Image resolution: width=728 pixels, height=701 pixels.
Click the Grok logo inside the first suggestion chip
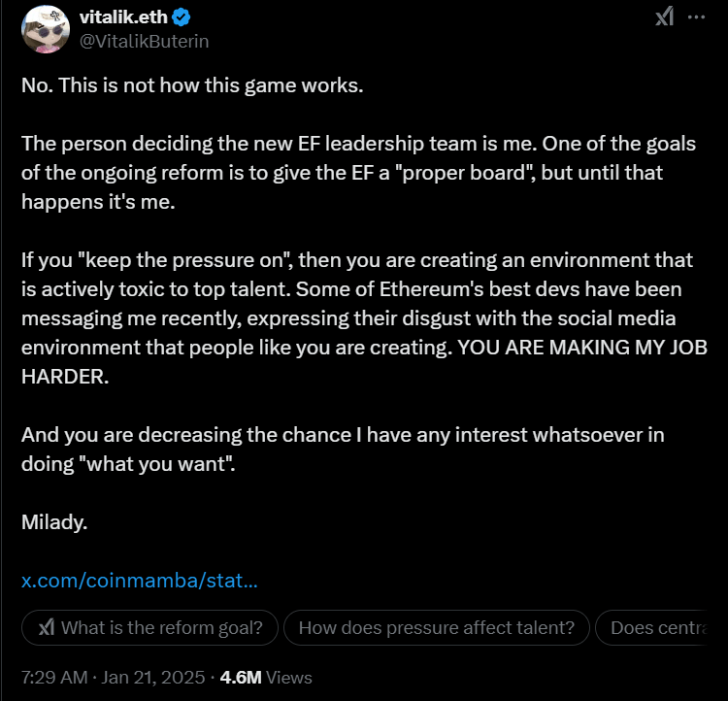click(x=46, y=627)
